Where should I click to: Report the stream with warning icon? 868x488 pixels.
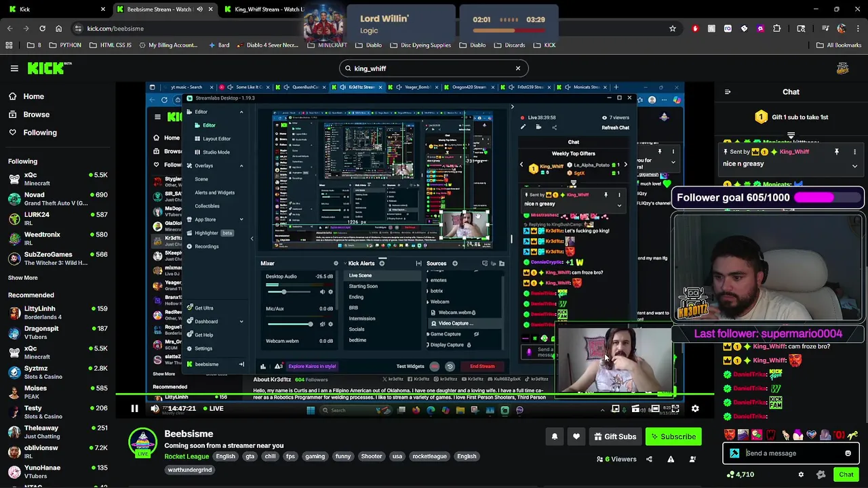coord(671,459)
